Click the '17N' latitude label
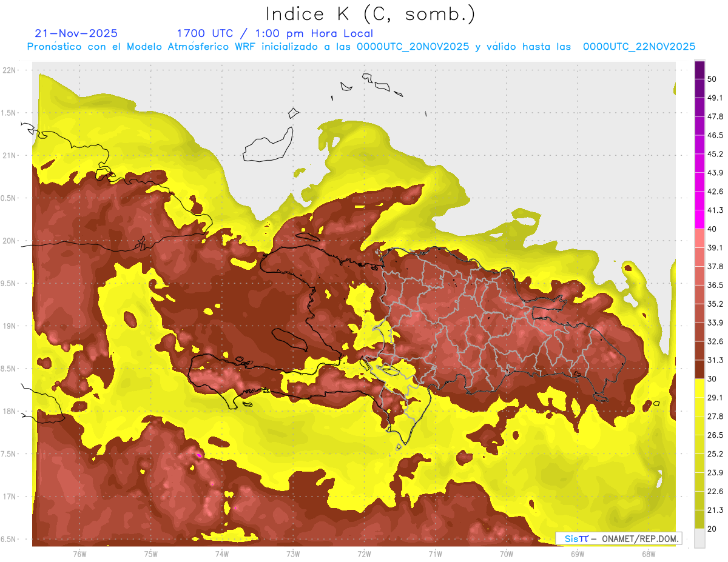 coord(9,497)
